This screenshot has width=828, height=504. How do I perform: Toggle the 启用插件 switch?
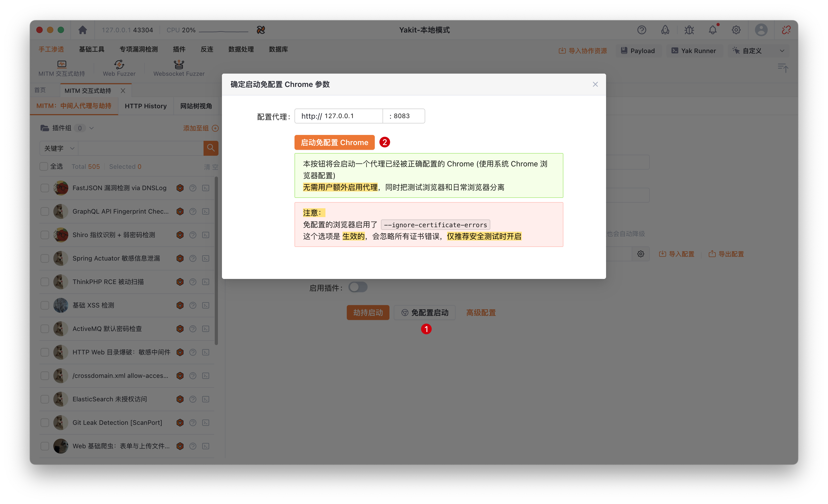click(357, 287)
